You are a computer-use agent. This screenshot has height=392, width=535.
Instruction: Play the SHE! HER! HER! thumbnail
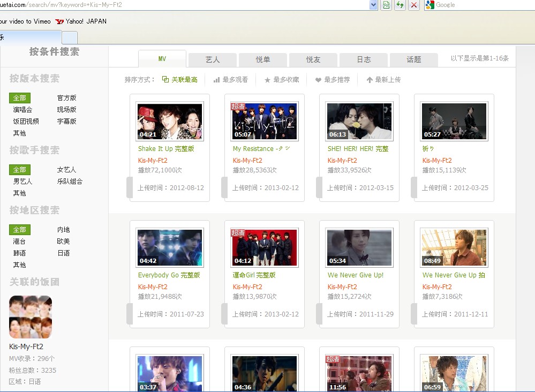pyautogui.click(x=359, y=121)
